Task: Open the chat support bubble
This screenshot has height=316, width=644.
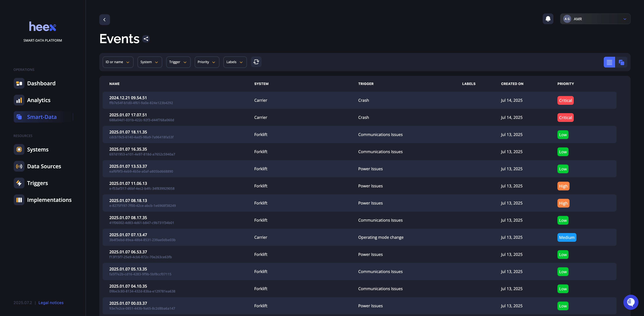Action: pos(631,302)
